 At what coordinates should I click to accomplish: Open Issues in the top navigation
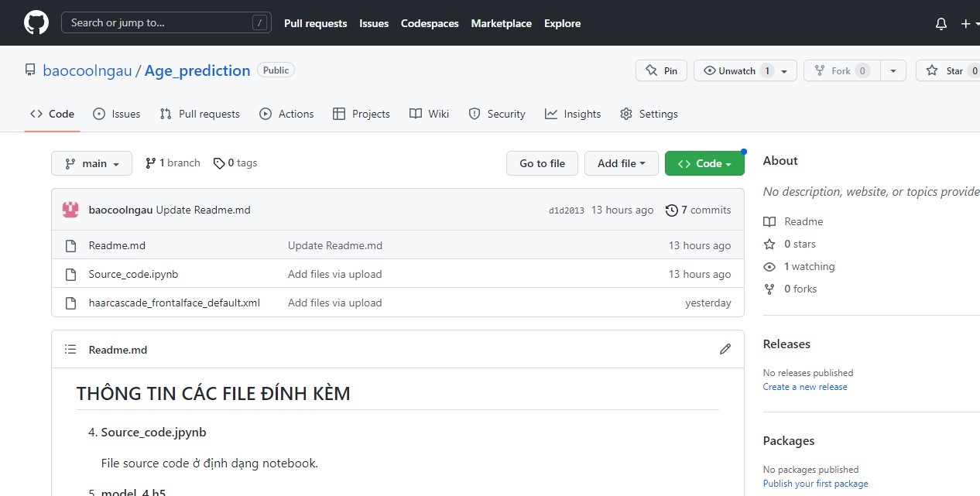coord(374,23)
